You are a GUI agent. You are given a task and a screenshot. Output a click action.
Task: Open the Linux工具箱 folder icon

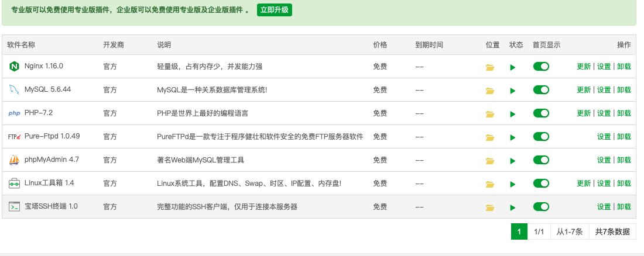pos(489,184)
